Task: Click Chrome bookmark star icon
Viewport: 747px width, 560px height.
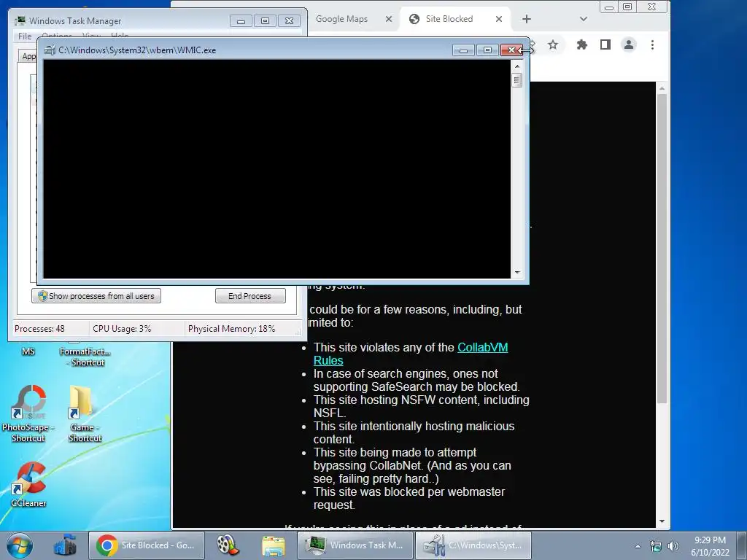Action: pos(553,44)
